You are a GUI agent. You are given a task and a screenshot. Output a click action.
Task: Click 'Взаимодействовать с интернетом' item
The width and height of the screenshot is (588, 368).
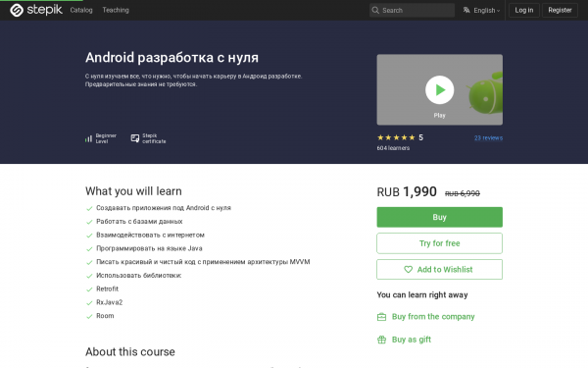point(150,236)
